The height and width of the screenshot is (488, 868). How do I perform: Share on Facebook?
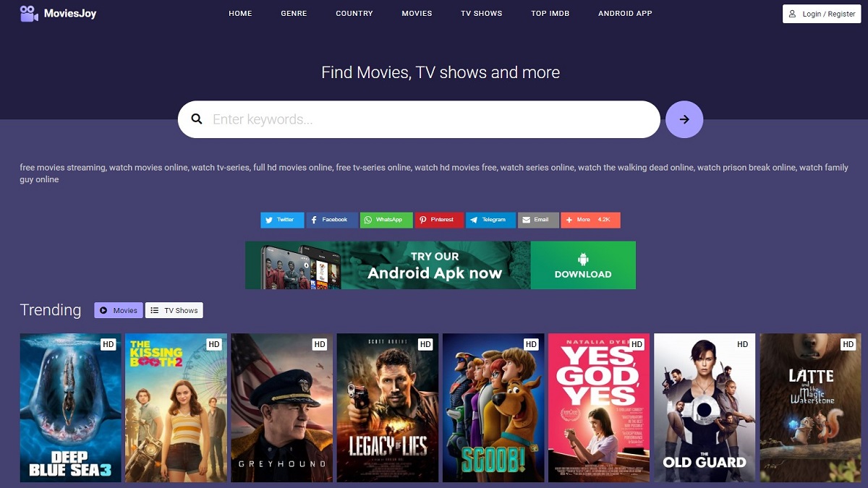331,220
